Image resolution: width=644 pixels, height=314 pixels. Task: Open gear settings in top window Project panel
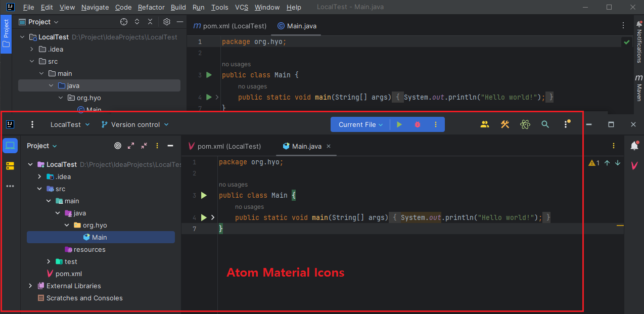pyautogui.click(x=167, y=22)
